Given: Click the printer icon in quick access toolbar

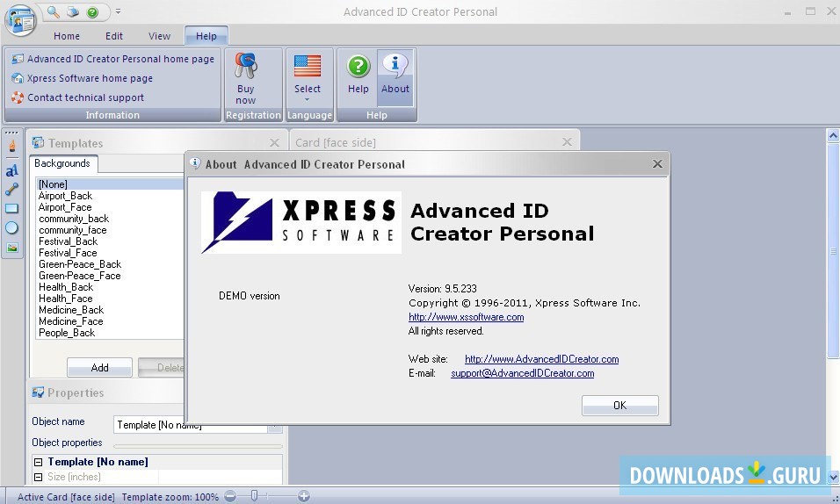Looking at the screenshot, I should (73, 11).
